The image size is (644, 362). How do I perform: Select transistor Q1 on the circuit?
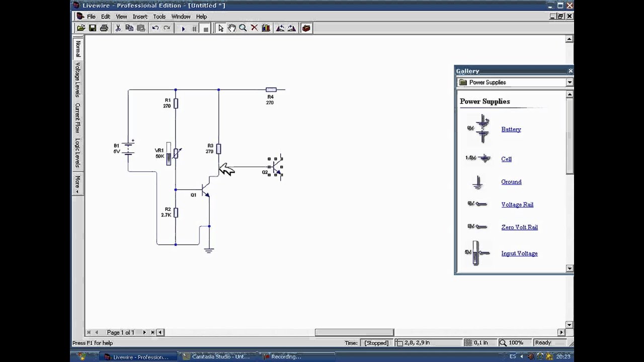pyautogui.click(x=205, y=191)
